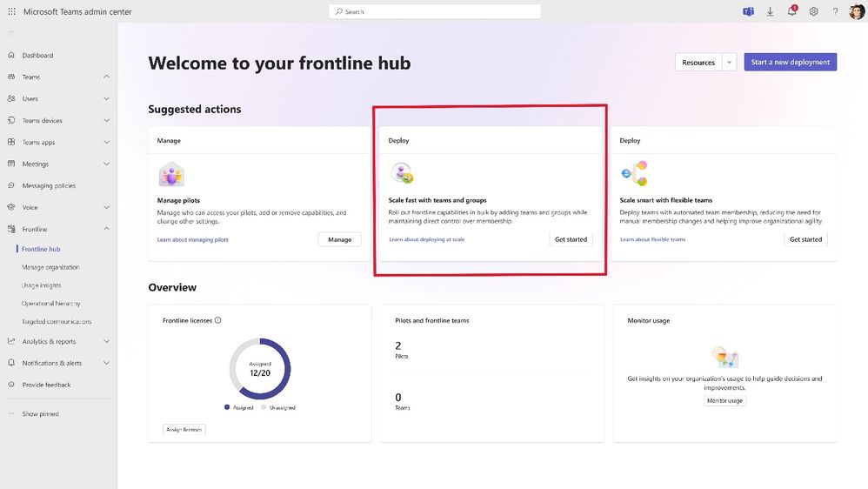Go to Manage organization page
The width and height of the screenshot is (868, 489).
point(50,267)
